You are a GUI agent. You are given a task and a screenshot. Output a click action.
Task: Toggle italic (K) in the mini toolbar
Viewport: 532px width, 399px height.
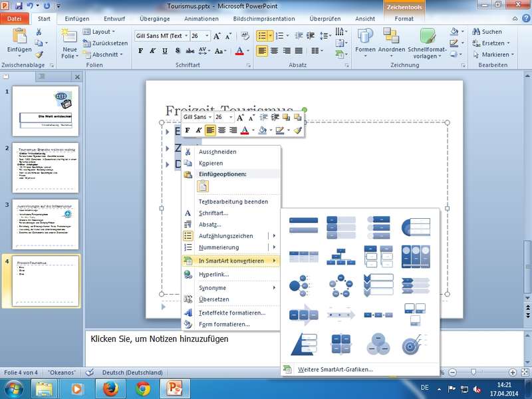(x=199, y=130)
